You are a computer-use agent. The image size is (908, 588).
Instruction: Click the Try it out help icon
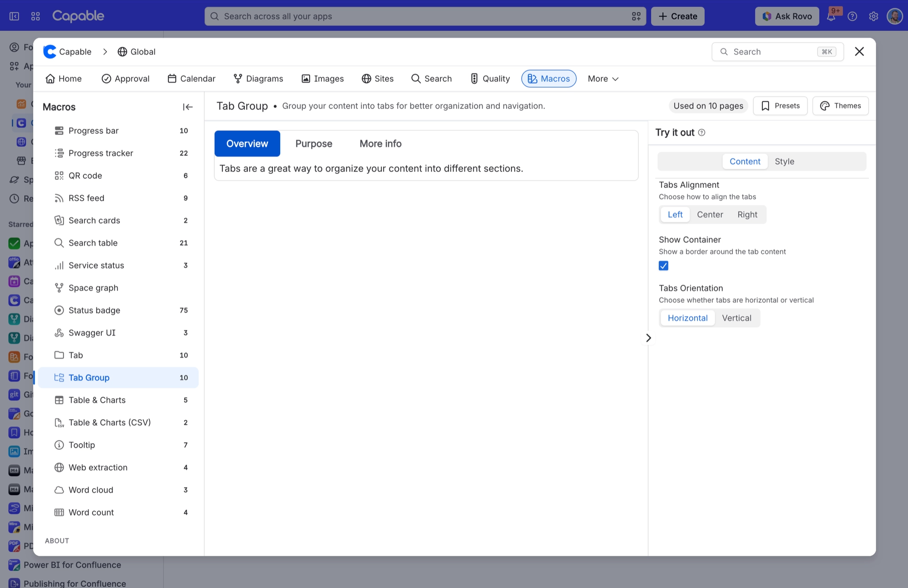(701, 133)
